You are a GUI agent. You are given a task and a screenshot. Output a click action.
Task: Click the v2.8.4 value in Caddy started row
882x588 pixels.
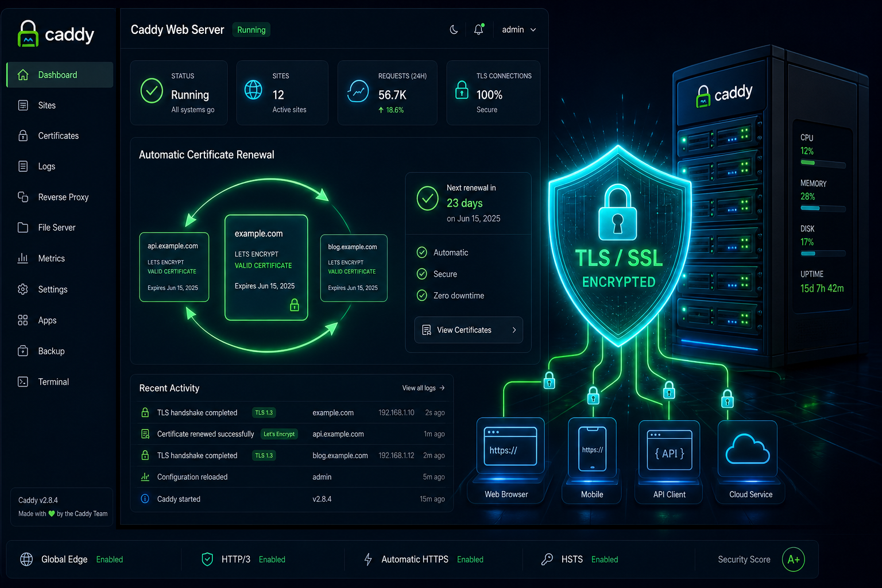[322, 499]
